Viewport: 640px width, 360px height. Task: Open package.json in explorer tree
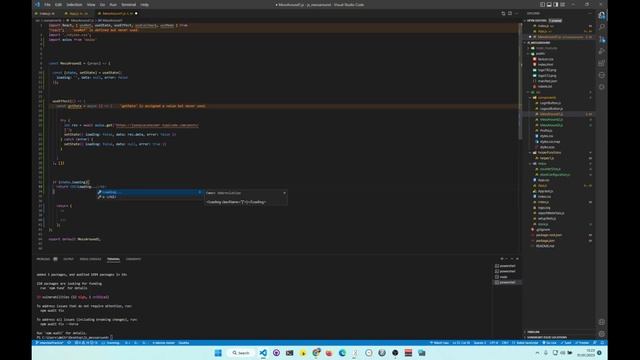pos(545,241)
